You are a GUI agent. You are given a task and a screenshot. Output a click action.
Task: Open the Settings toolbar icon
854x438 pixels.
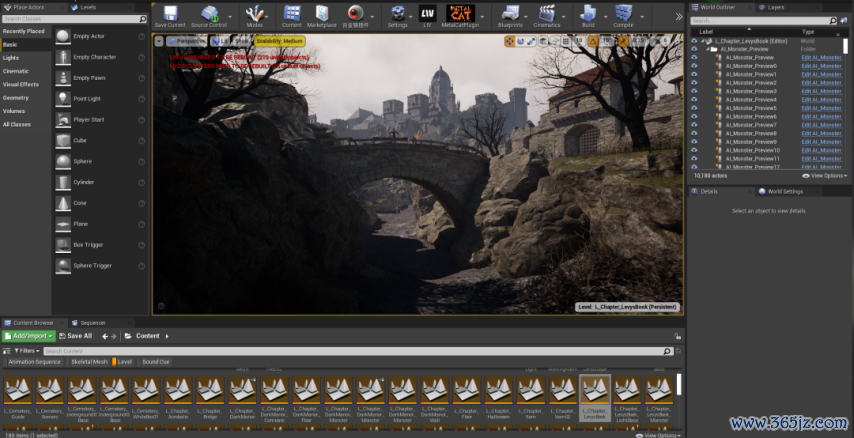tap(397, 16)
